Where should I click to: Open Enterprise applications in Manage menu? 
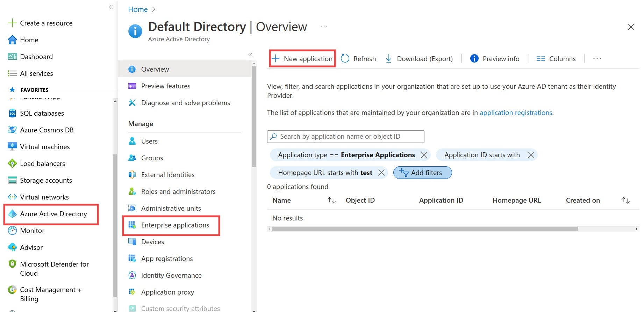tap(175, 225)
